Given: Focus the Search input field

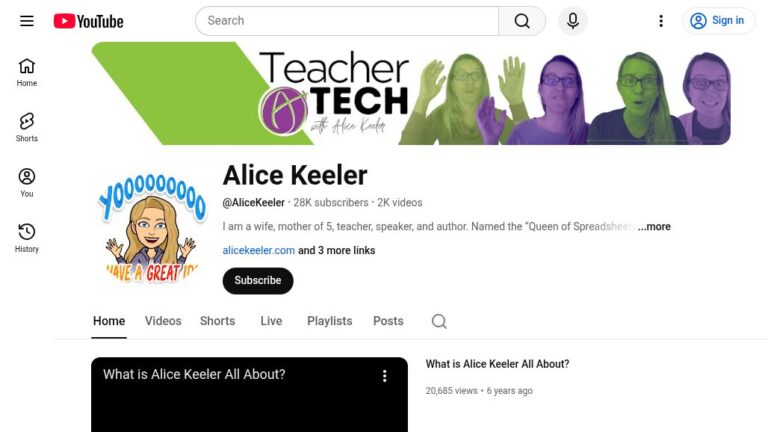Looking at the screenshot, I should coord(347,21).
